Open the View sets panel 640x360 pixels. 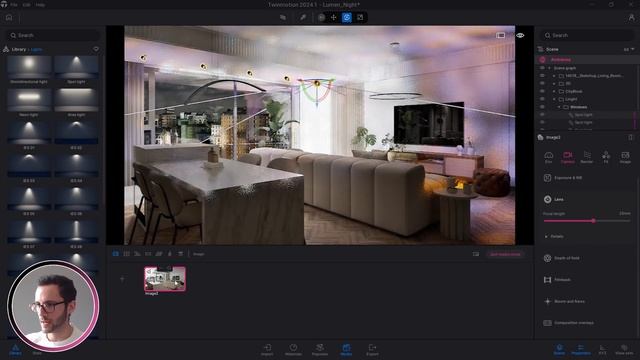pos(624,349)
